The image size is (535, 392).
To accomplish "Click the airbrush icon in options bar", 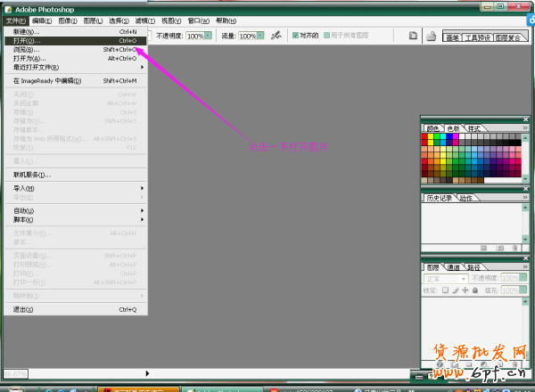I will (275, 35).
